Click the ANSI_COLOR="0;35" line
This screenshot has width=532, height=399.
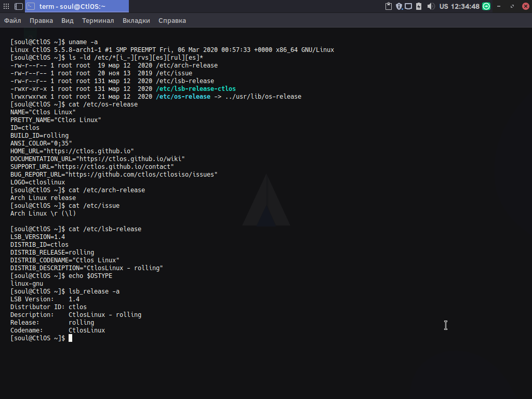coord(41,143)
